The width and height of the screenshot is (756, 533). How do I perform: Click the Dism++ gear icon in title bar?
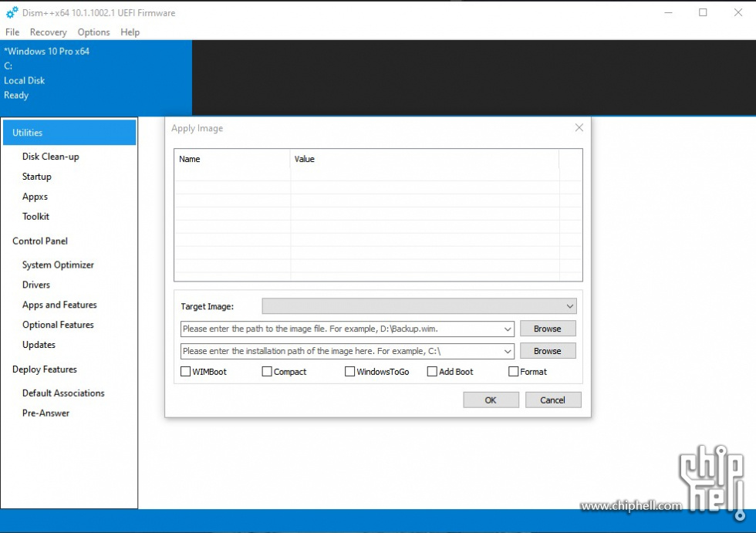click(x=12, y=13)
